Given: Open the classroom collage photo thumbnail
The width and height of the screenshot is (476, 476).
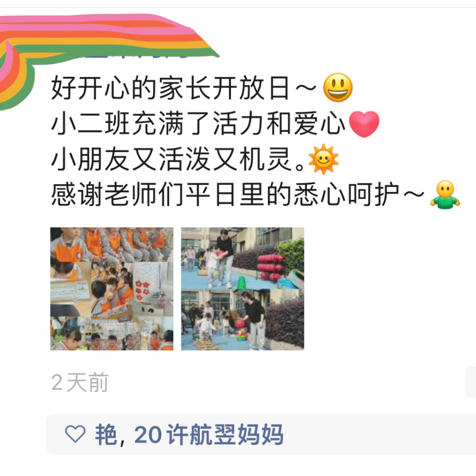Looking at the screenshot, I should click(x=112, y=289).
